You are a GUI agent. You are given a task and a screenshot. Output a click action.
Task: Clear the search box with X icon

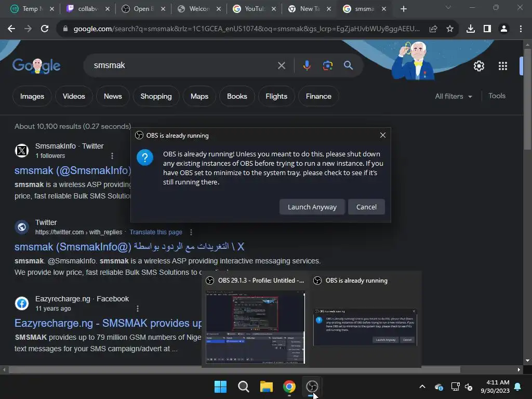(x=281, y=65)
